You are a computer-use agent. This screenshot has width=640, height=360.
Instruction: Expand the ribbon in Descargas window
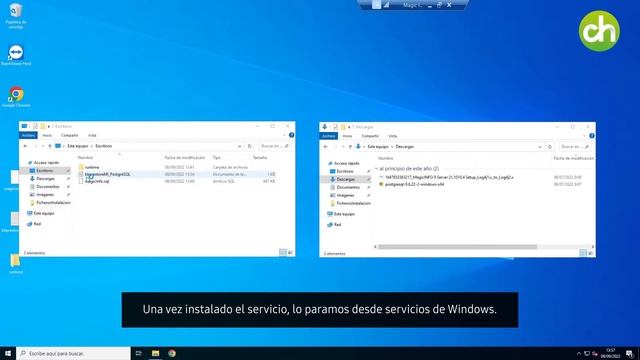(x=585, y=136)
